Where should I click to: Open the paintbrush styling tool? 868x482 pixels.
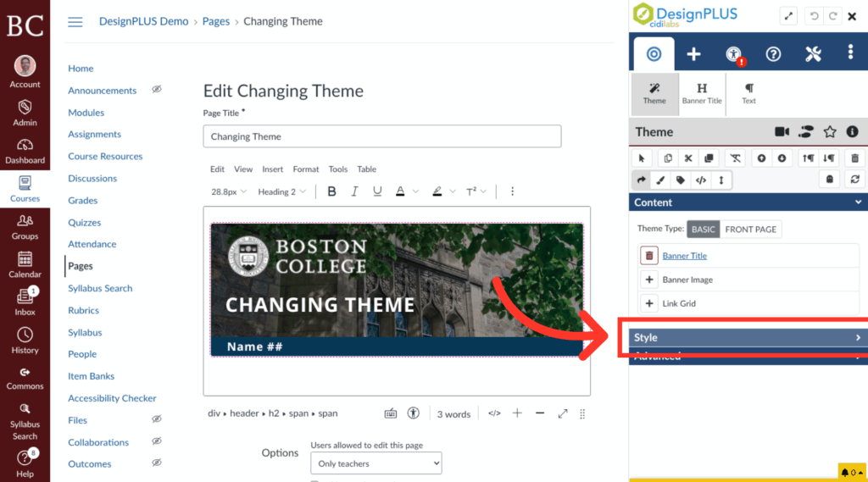tap(660, 180)
